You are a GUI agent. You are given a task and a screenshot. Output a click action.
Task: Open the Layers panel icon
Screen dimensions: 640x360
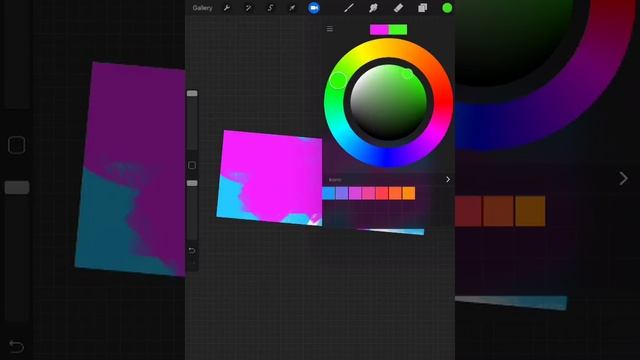tap(422, 8)
